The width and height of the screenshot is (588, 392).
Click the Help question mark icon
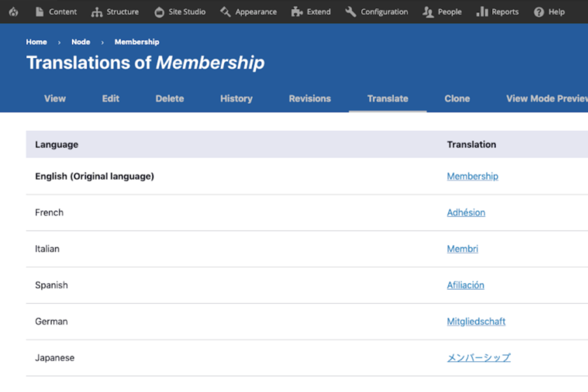pos(539,12)
